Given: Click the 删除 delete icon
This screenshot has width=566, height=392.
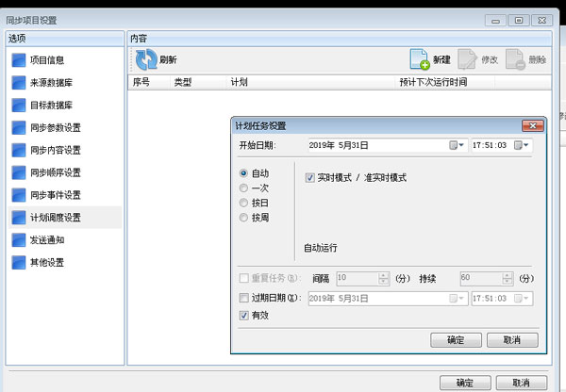Looking at the screenshot, I should pos(515,59).
